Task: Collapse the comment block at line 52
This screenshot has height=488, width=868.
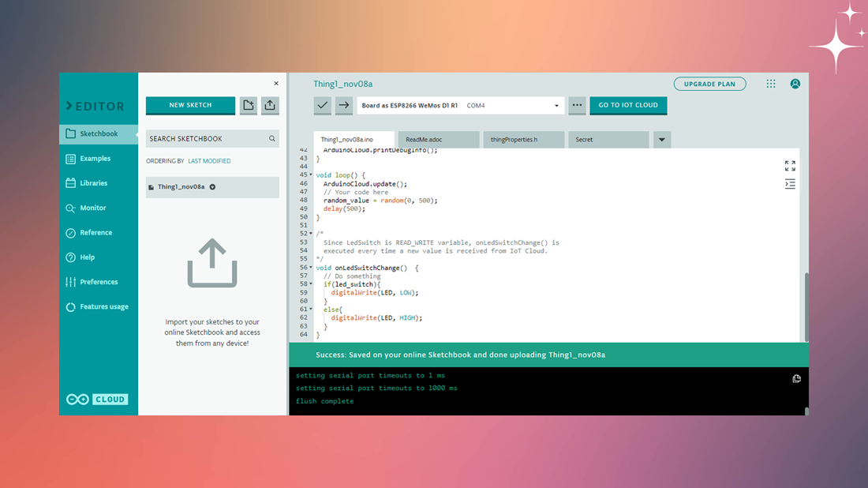Action: coord(311,234)
